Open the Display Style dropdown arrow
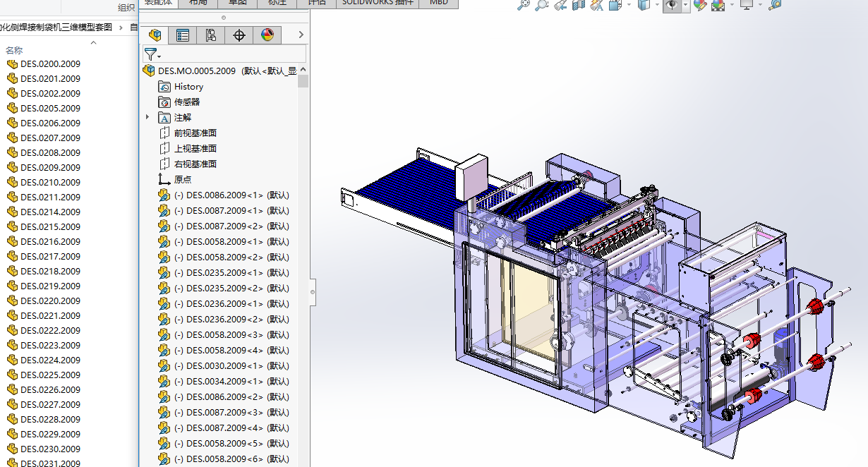This screenshot has height=467, width=868. tap(657, 5)
